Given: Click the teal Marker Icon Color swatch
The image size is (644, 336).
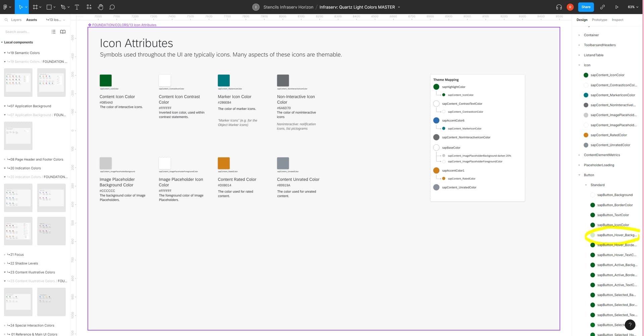Looking at the screenshot, I should click(x=224, y=81).
